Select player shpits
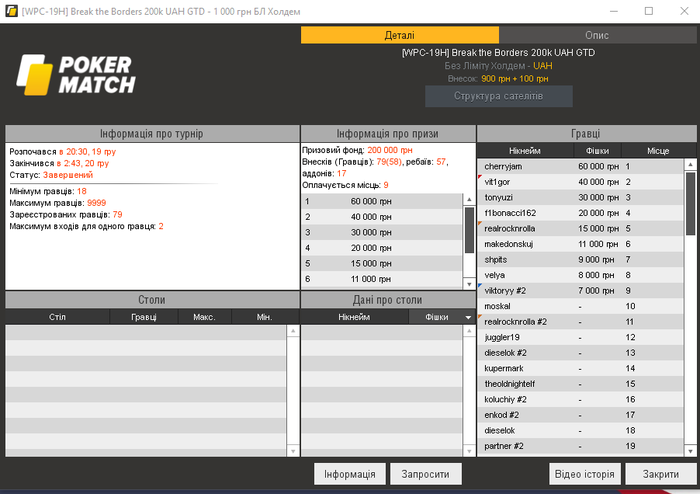This screenshot has height=494, width=700. [580, 260]
